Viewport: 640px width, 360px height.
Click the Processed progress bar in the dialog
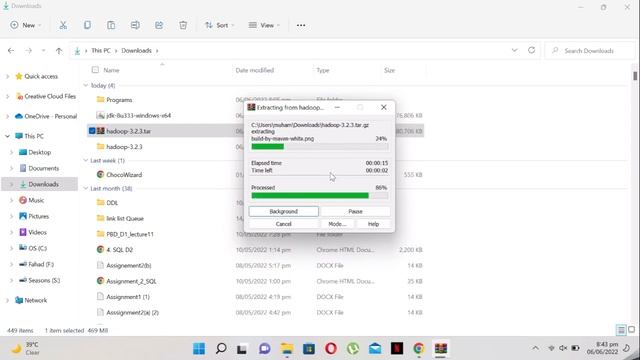pyautogui.click(x=320, y=196)
